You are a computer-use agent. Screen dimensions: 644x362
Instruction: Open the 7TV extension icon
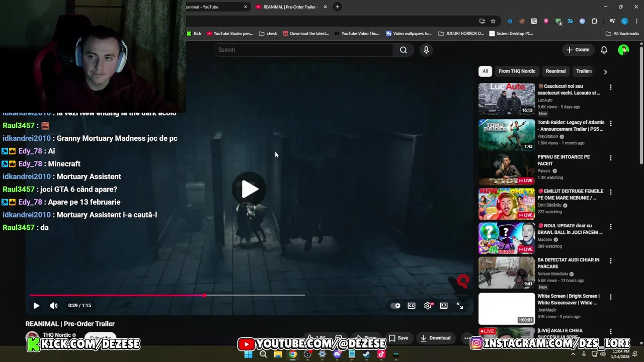[x=570, y=21]
